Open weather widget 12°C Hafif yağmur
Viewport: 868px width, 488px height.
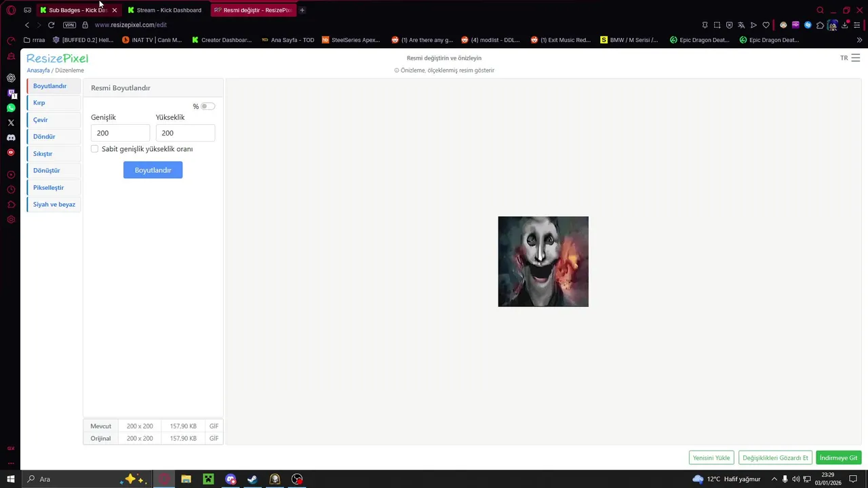coord(726,479)
